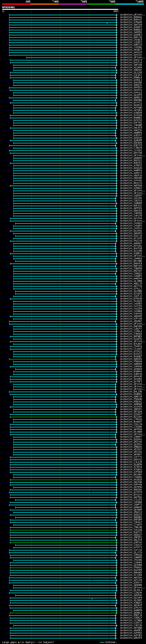Select the UniRef100_Q12MT5 label
146x644 pixels.
(x=131, y=95)
